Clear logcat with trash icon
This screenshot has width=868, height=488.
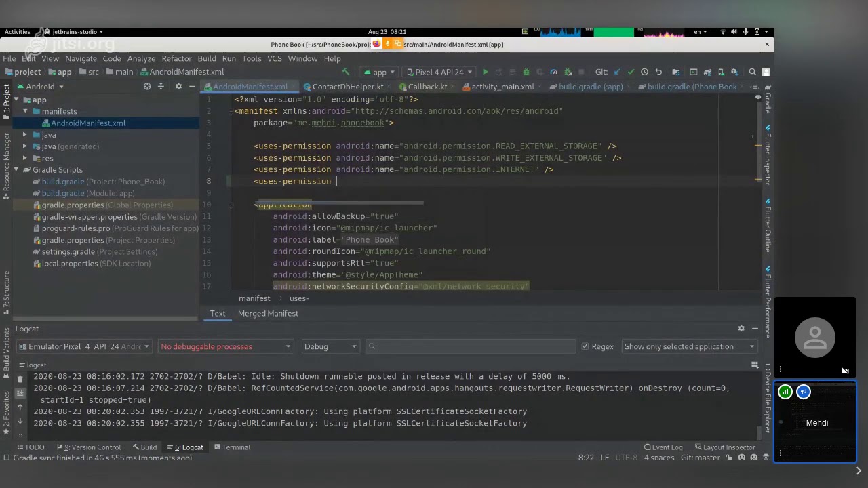pyautogui.click(x=20, y=380)
